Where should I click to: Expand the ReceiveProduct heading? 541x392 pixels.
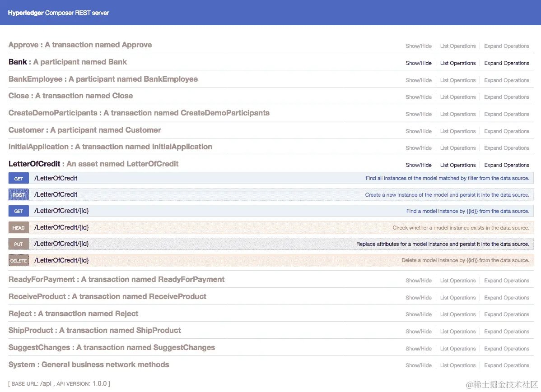107,296
